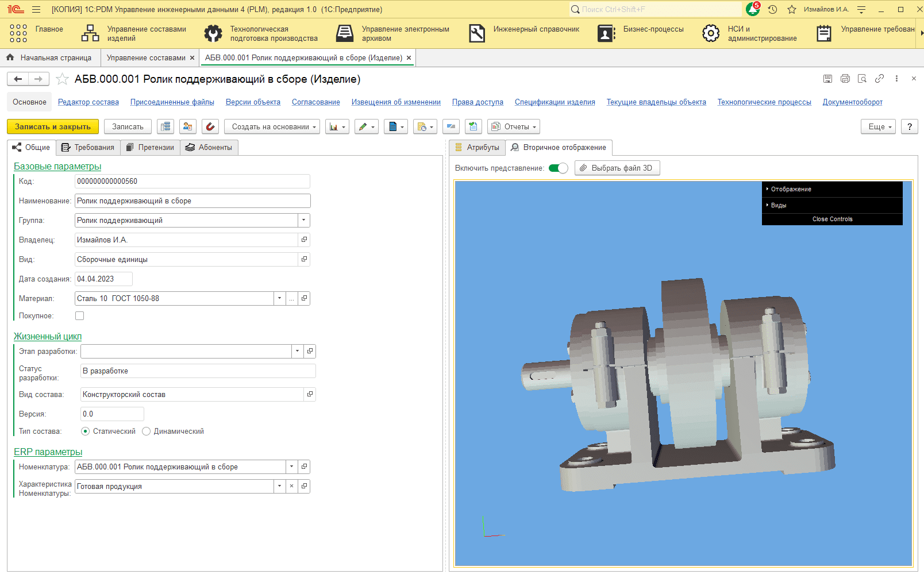The height and width of the screenshot is (578, 924).
Task: Open Управление составами tab
Action: click(x=146, y=57)
